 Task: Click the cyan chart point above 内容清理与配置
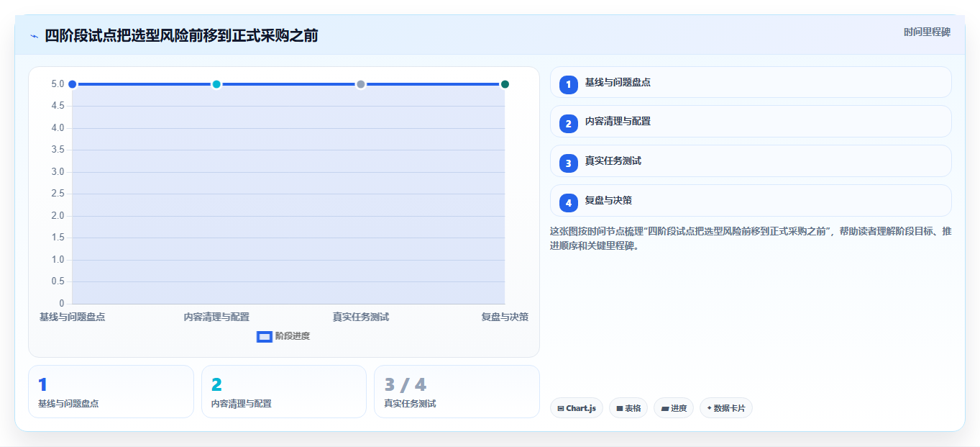point(216,84)
